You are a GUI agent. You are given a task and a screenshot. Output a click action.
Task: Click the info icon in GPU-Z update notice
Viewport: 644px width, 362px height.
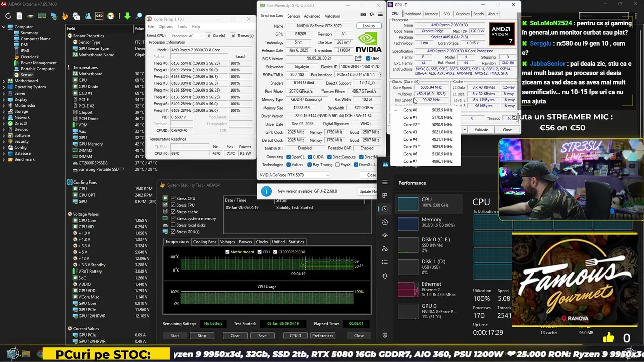pyautogui.click(x=266, y=191)
